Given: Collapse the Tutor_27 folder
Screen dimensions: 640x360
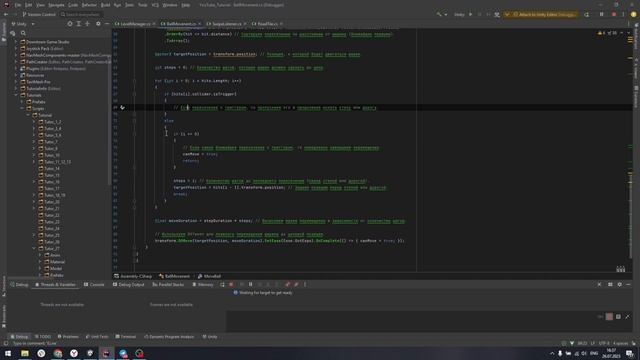Looking at the screenshot, I should [x=34, y=248].
